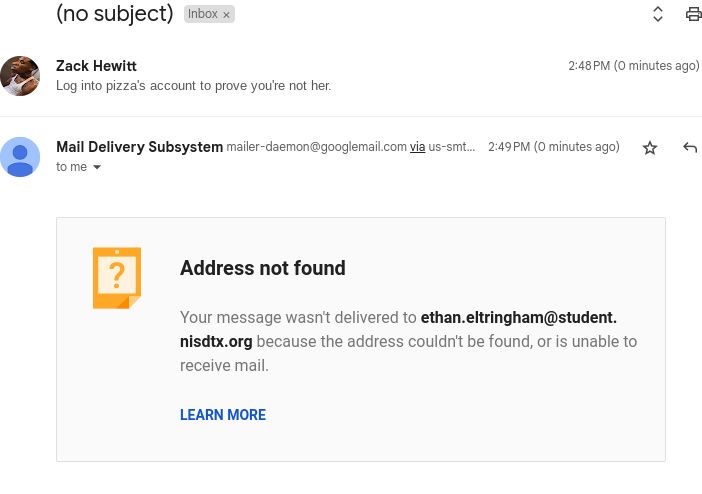Open the "to me" details dropdown arrow
Image resolution: width=702 pixels, height=494 pixels.
(97, 167)
